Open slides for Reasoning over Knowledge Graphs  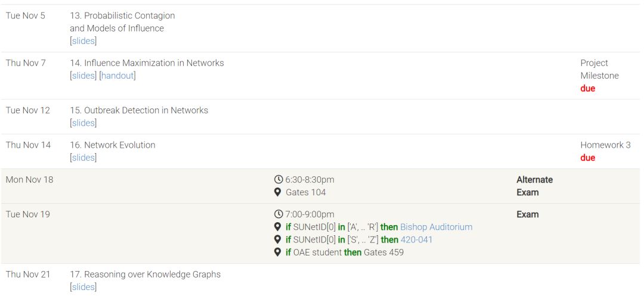[83, 287]
